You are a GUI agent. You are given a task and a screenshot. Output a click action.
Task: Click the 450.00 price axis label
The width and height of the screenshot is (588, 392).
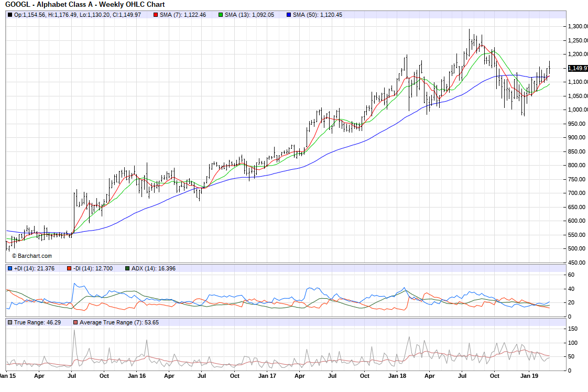coord(577,263)
